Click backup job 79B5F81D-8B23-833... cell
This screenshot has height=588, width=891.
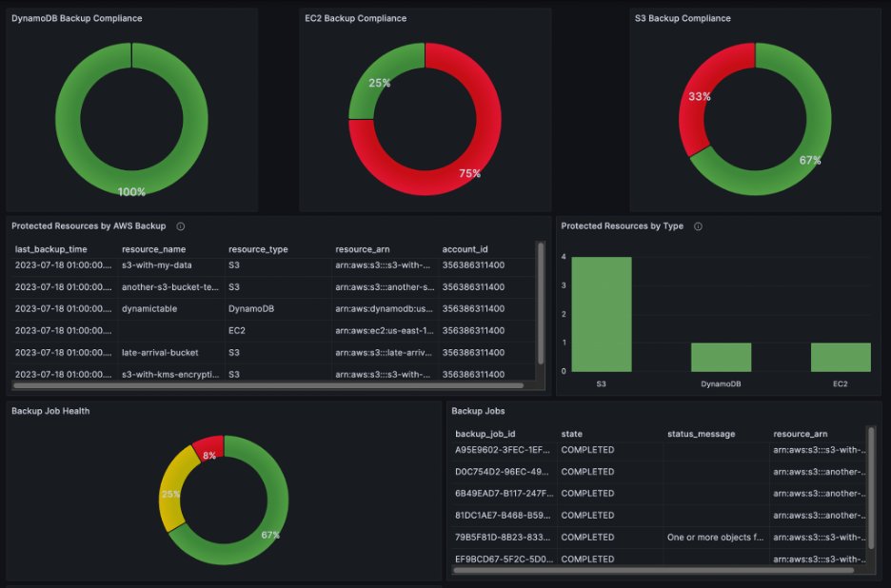pyautogui.click(x=503, y=537)
